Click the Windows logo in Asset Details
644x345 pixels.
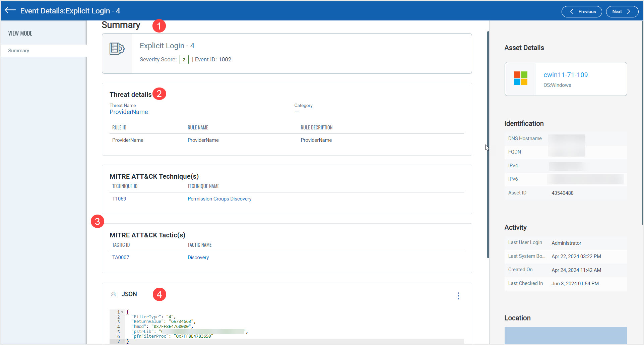click(520, 78)
